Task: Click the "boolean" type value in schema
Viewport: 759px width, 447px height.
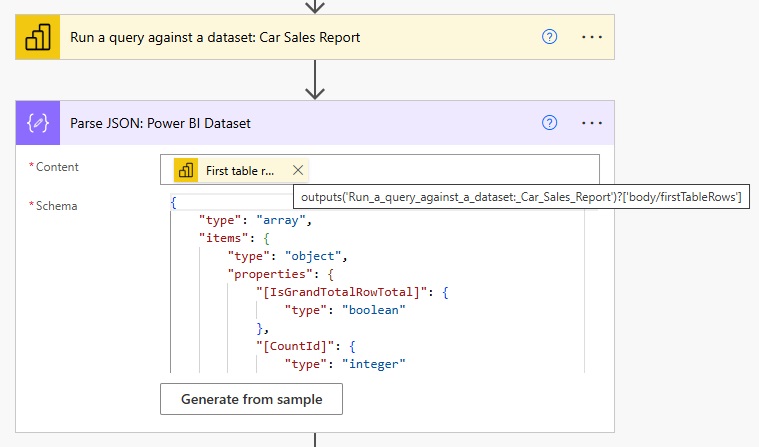Action: [374, 310]
